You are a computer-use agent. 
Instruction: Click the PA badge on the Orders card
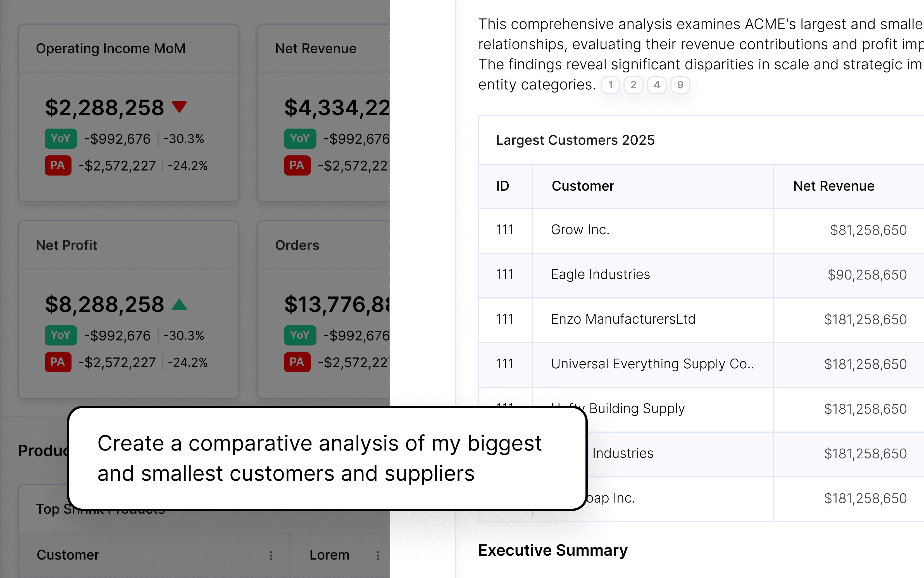point(297,362)
